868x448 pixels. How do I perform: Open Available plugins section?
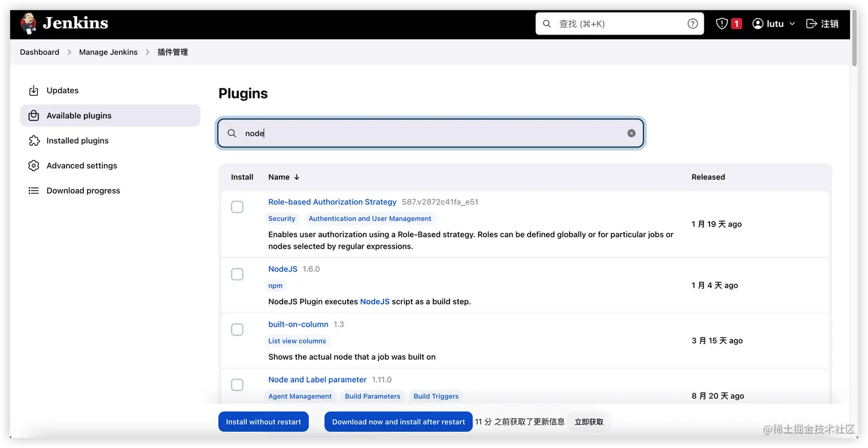(110, 115)
